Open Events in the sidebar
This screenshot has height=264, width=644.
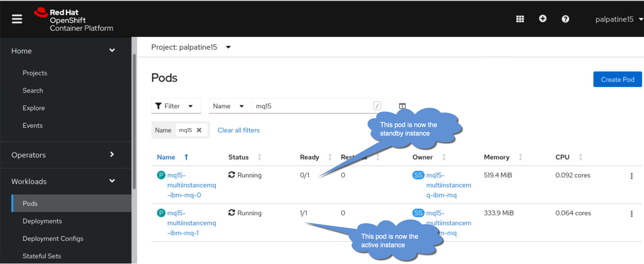pyautogui.click(x=32, y=126)
